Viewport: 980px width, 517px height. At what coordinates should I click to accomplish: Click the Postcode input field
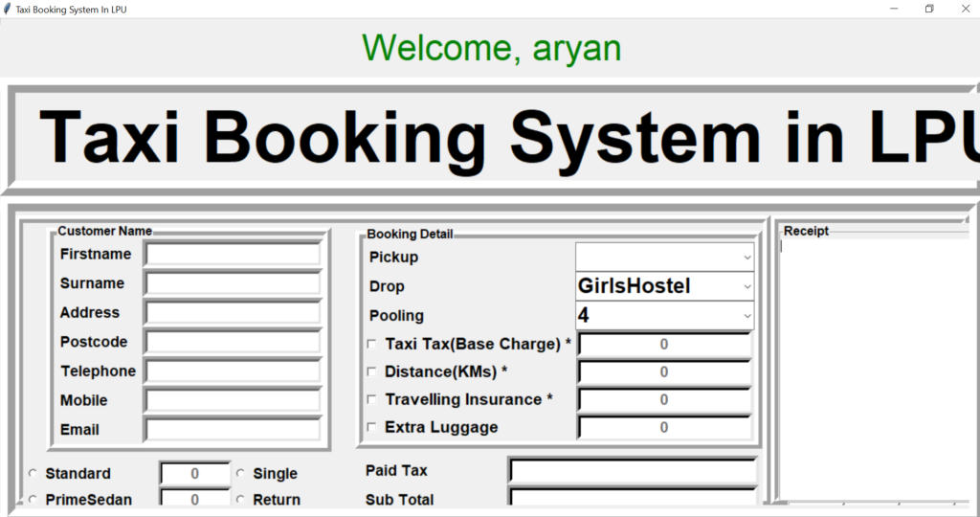[x=233, y=342]
